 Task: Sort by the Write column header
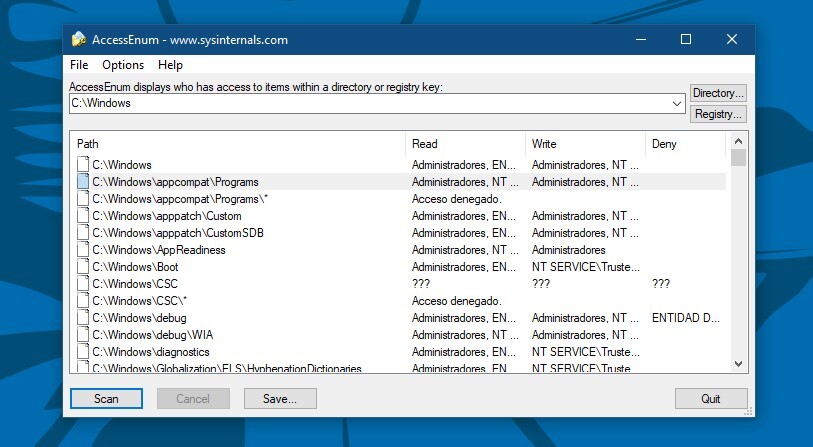point(585,144)
